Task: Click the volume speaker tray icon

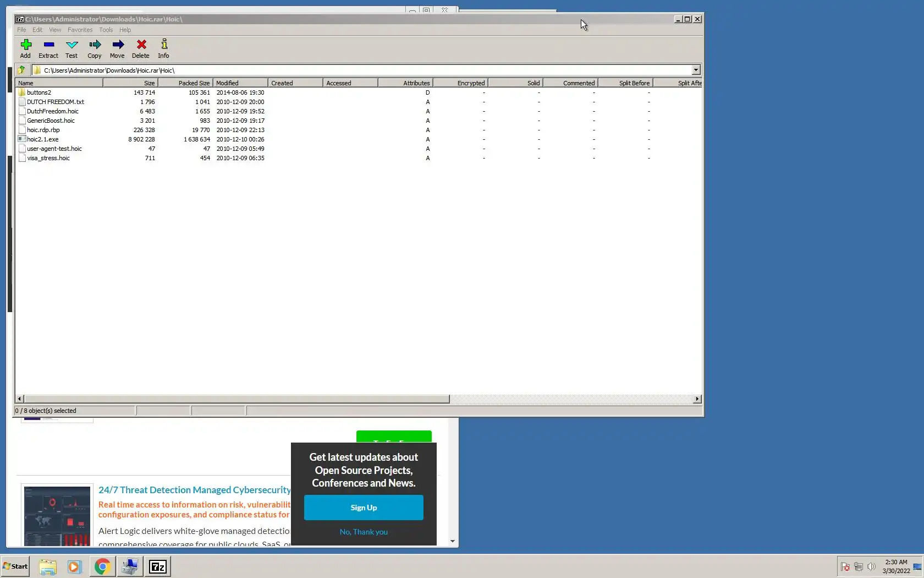Action: [x=871, y=566]
